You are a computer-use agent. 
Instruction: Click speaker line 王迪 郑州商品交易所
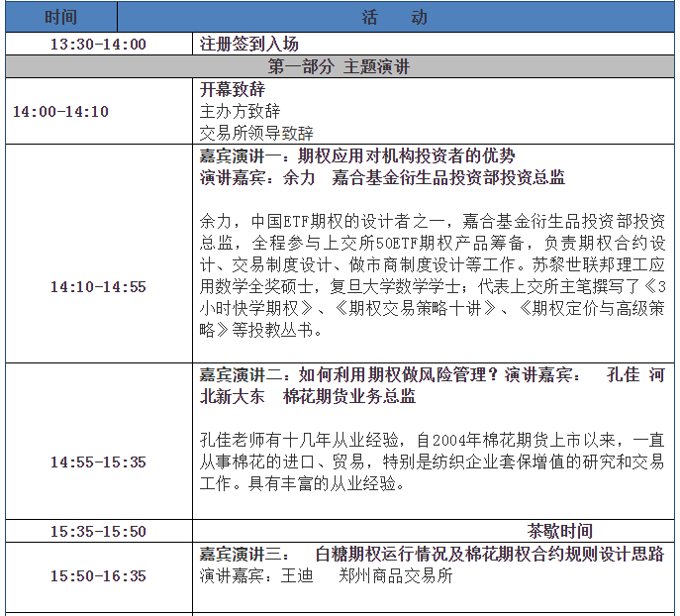[326, 575]
